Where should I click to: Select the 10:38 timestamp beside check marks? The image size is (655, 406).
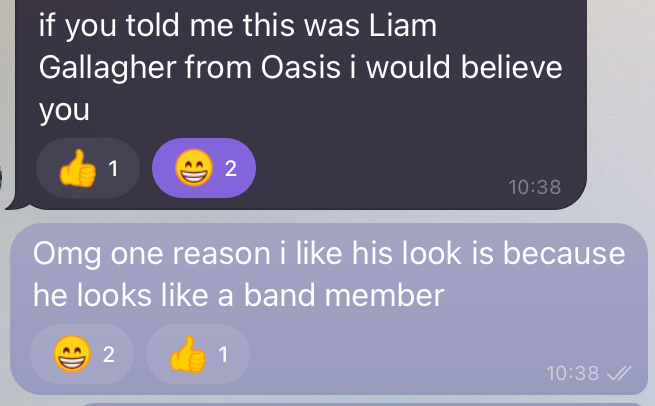coord(573,373)
